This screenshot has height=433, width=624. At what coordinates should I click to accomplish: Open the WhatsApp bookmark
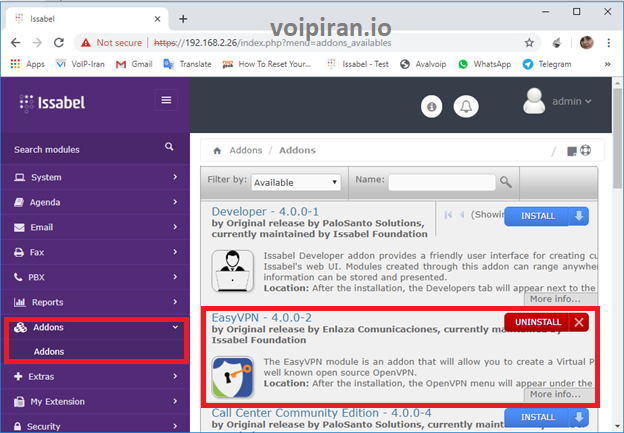pos(485,64)
